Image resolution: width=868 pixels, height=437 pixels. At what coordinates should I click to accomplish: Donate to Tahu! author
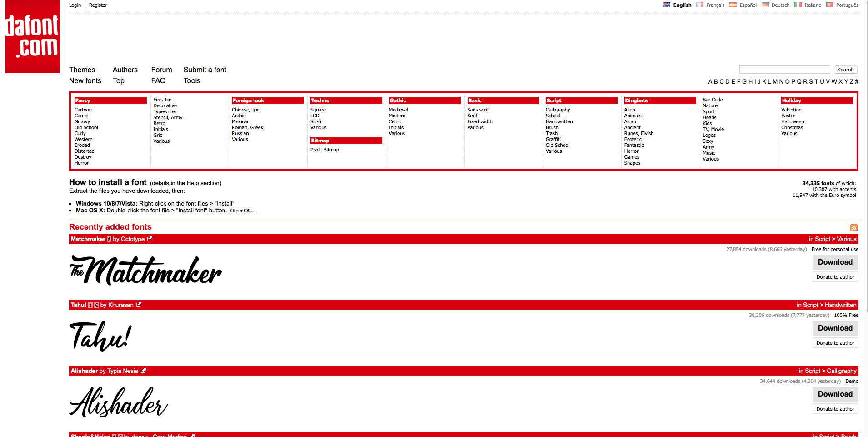(x=835, y=343)
